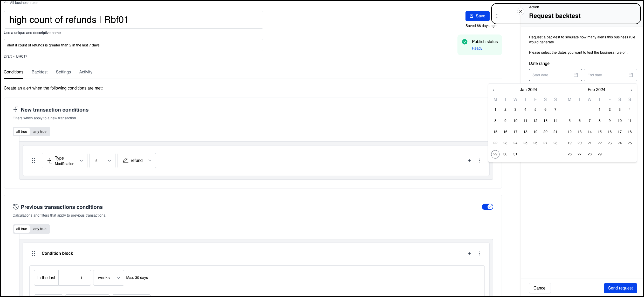
Task: Switch to the Backtest tab
Action: point(39,72)
